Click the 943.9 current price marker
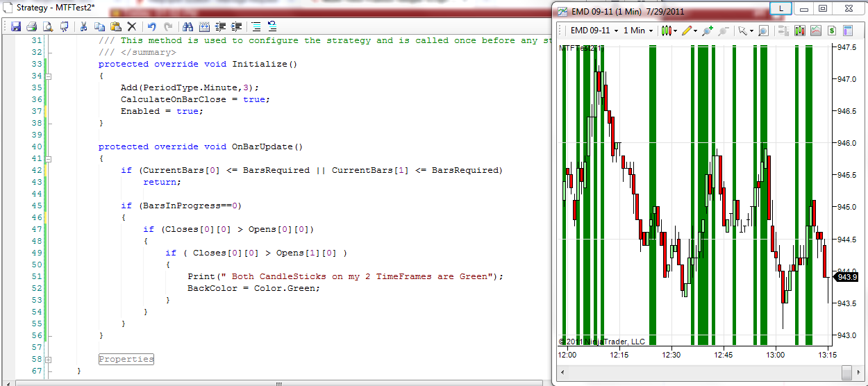868x386 pixels. [846, 277]
